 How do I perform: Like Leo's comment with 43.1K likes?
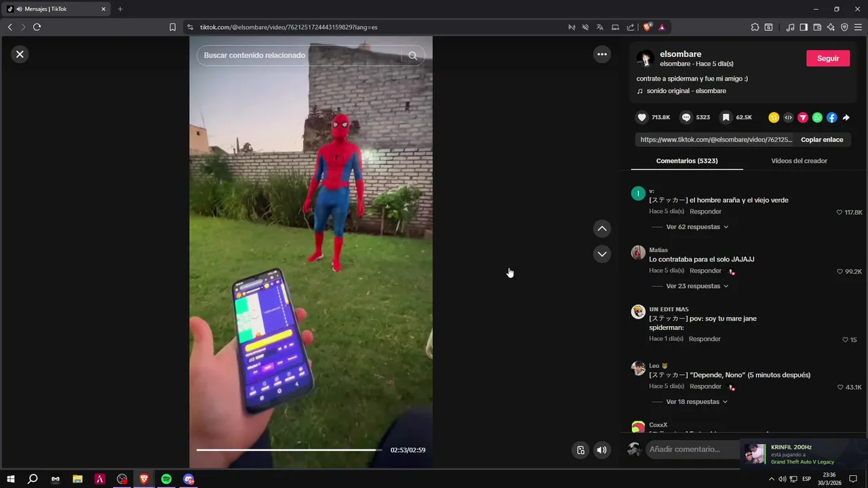click(x=840, y=387)
